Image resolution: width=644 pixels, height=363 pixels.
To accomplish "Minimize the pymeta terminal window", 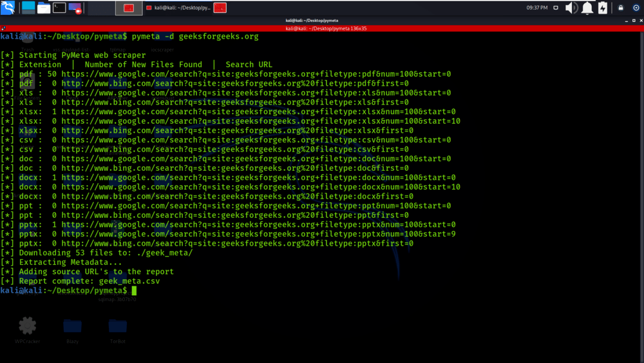I will [627, 21].
